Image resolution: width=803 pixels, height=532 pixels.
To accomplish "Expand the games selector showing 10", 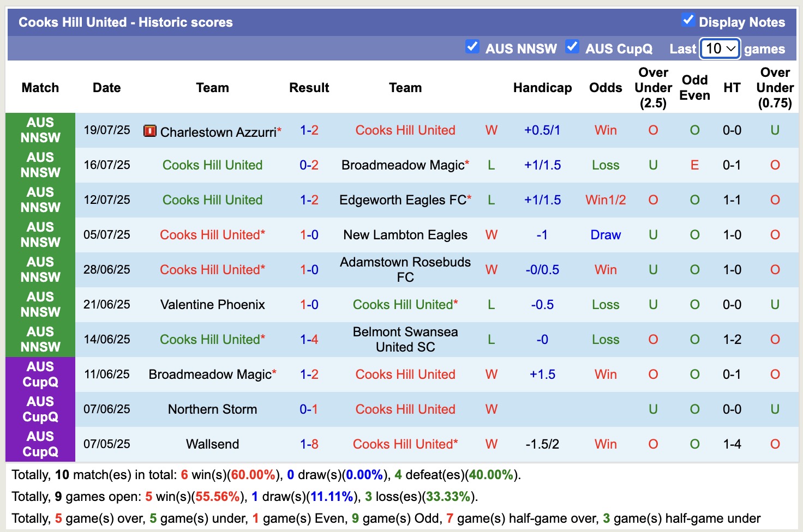I will coord(719,49).
